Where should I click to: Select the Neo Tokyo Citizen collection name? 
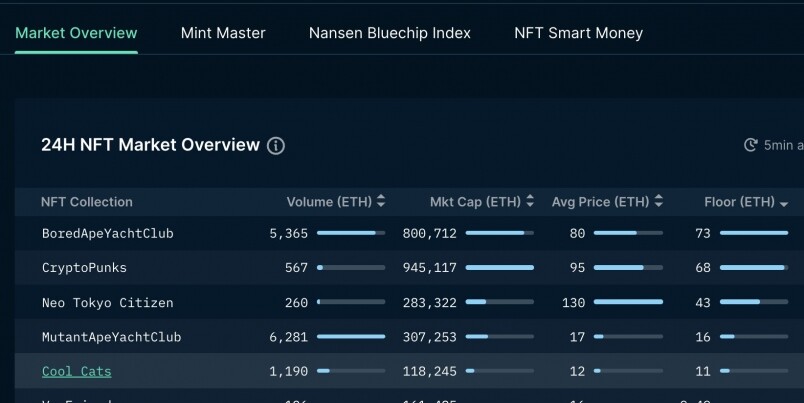coord(108,303)
